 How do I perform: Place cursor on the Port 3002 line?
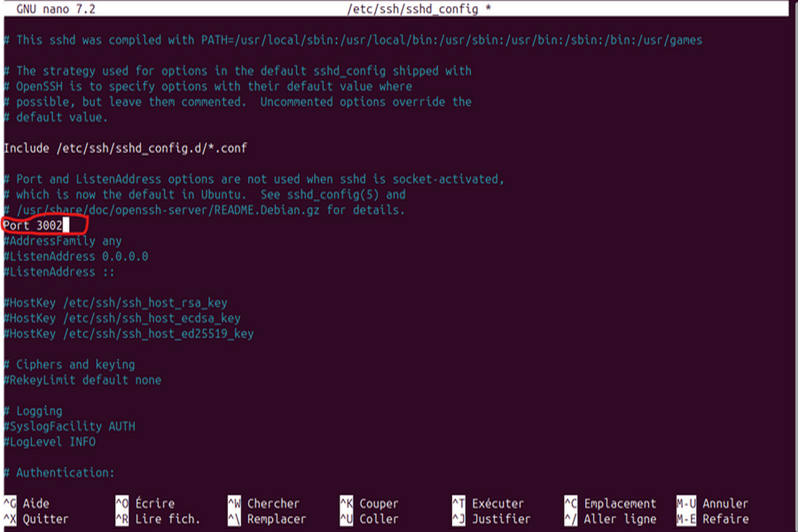(x=33, y=226)
